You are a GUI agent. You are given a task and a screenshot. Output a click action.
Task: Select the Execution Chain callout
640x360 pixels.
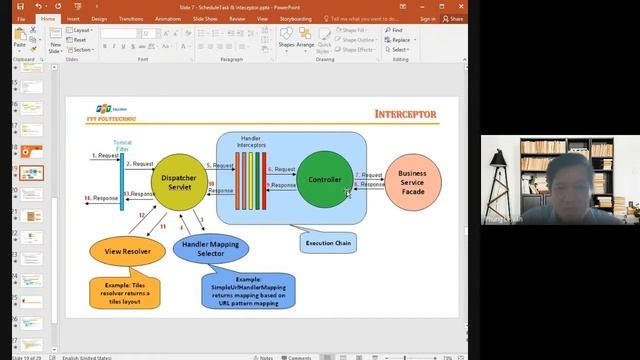328,243
